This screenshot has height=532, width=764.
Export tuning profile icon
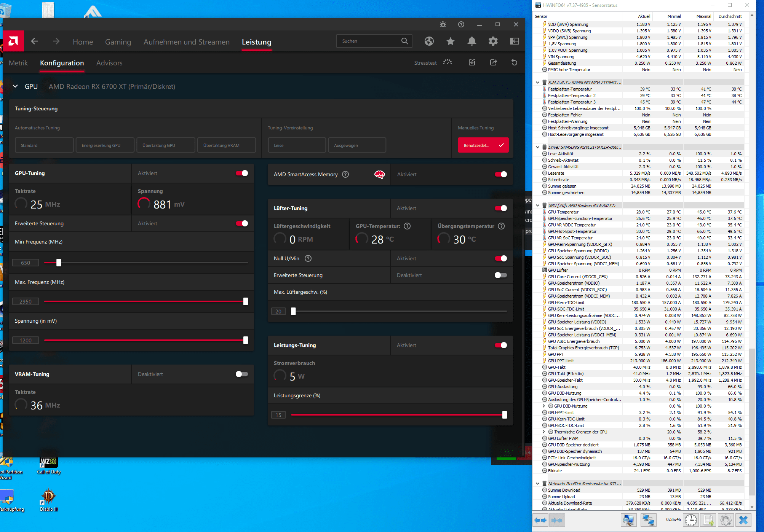point(493,62)
